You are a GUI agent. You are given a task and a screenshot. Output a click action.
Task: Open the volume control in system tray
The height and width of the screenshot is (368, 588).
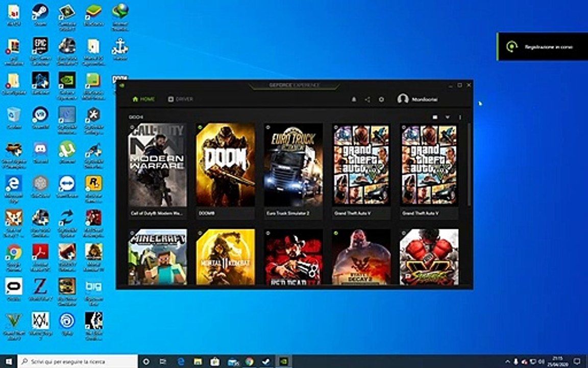(542, 362)
